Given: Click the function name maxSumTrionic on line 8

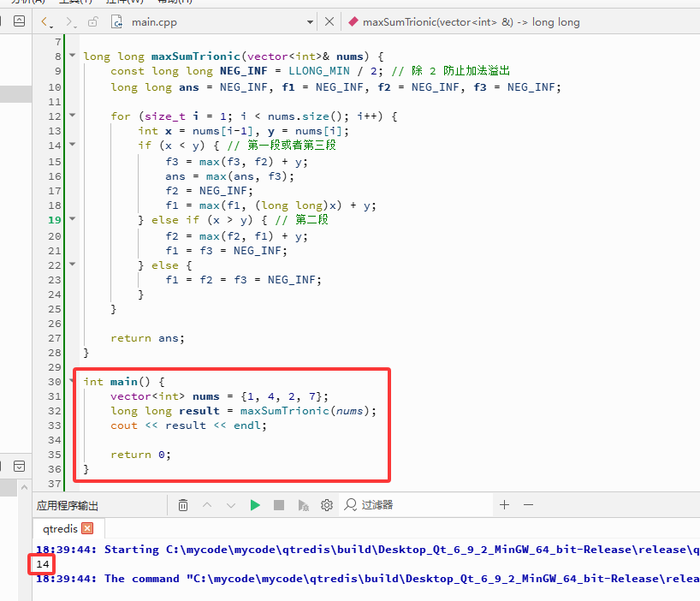Looking at the screenshot, I should pyautogui.click(x=195, y=57).
